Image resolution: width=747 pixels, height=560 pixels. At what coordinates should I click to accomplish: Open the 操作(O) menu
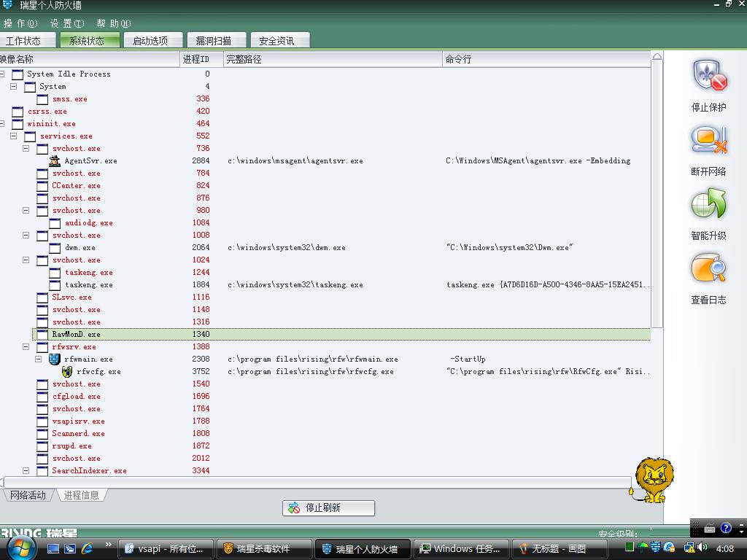tap(20, 23)
